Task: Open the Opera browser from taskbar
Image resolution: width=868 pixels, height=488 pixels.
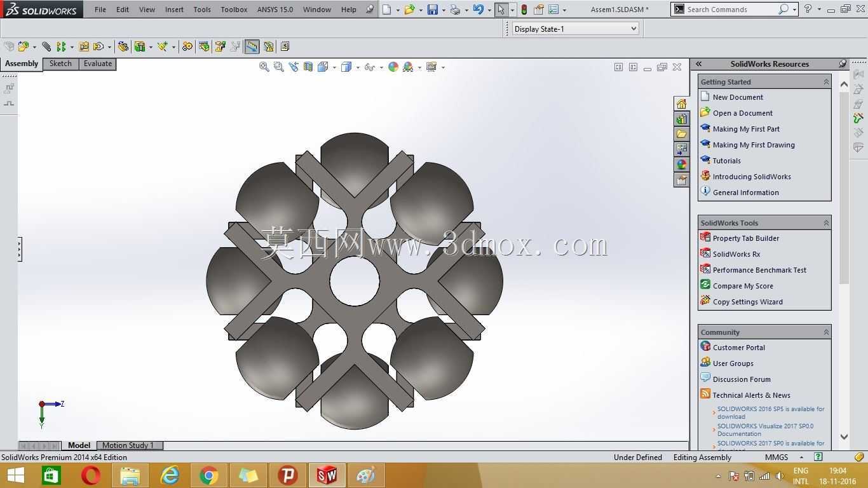Action: click(90, 475)
